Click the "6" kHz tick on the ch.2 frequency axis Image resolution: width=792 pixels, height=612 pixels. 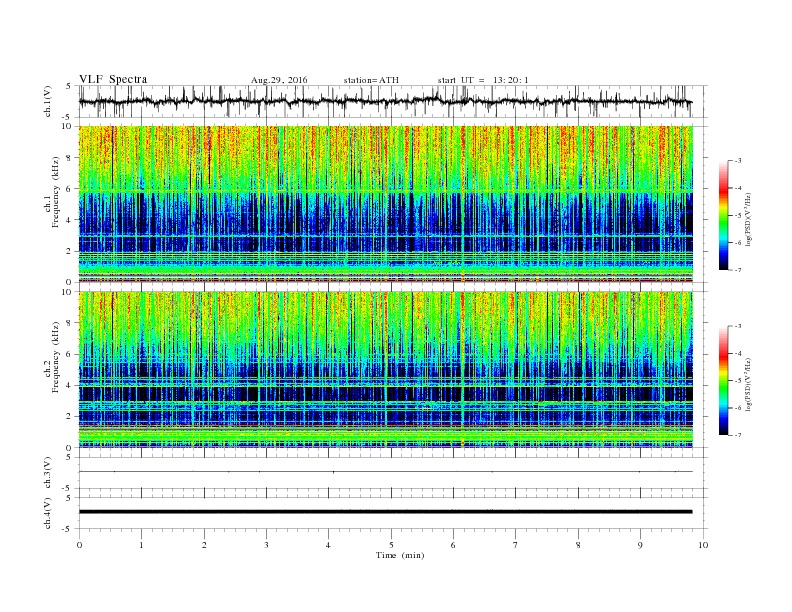click(x=70, y=354)
